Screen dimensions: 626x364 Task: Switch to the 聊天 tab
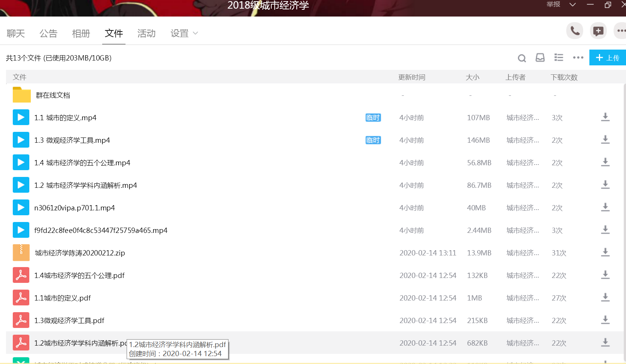tap(16, 33)
